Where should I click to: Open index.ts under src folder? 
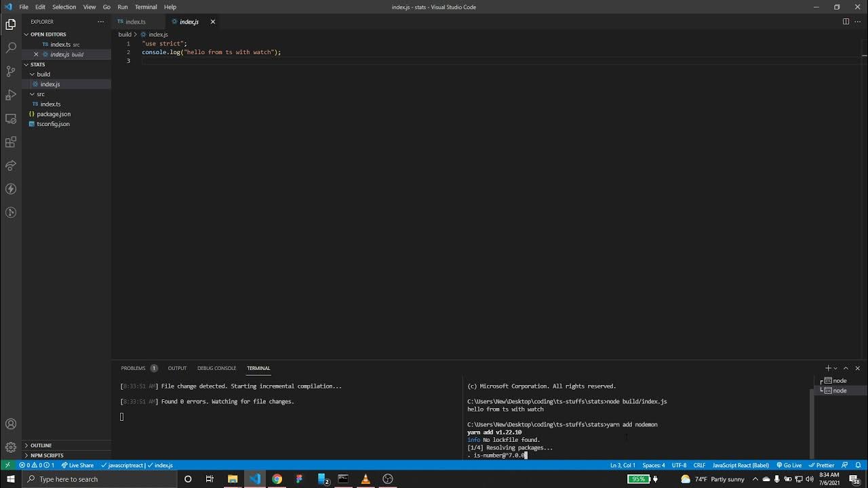pyautogui.click(x=67, y=104)
